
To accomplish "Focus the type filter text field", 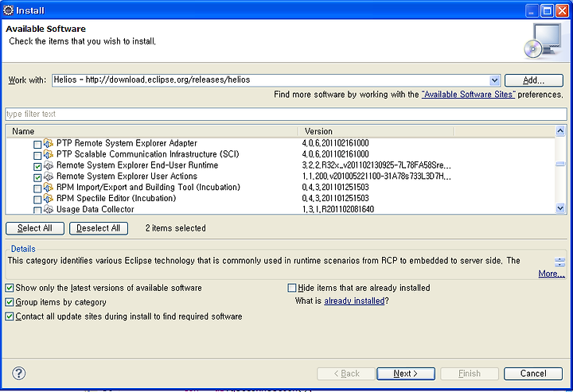I will click(286, 114).
